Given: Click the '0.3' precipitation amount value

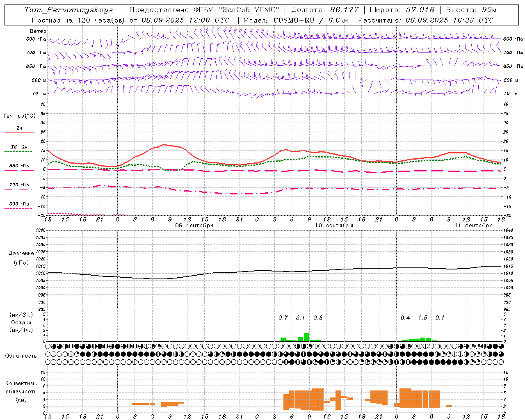Looking at the screenshot, I should coord(318,317).
